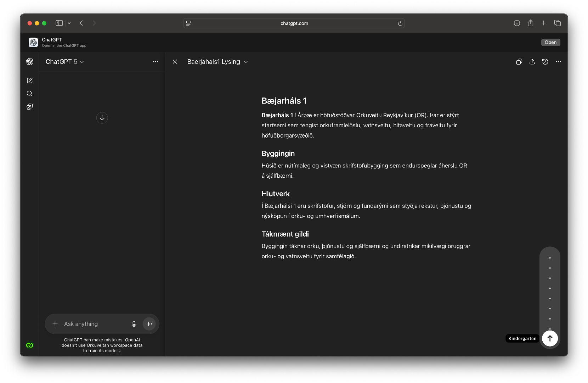
Task: Open canvas version history icon
Action: [545, 62]
